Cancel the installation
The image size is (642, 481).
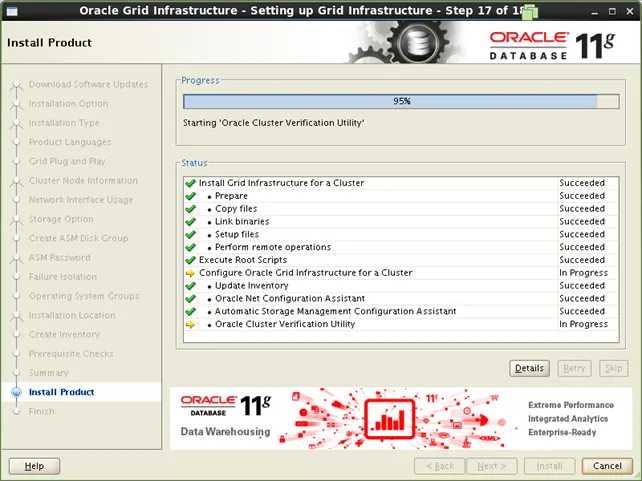point(607,466)
